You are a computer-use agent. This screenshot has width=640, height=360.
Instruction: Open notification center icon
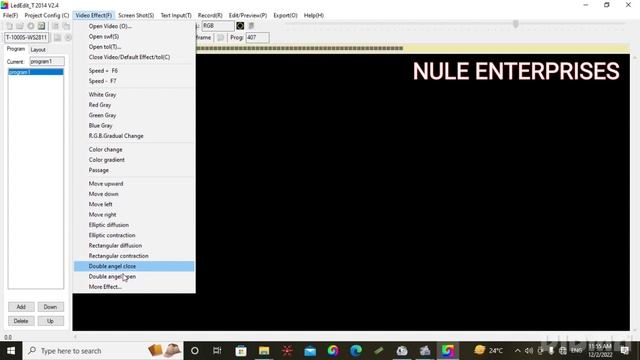pos(625,351)
